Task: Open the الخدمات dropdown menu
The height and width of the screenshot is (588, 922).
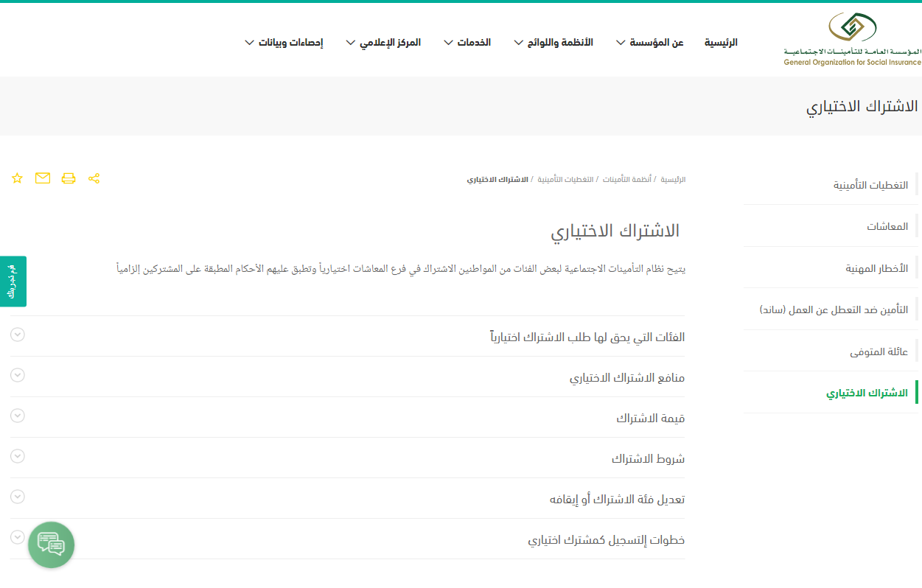Action: click(x=467, y=43)
